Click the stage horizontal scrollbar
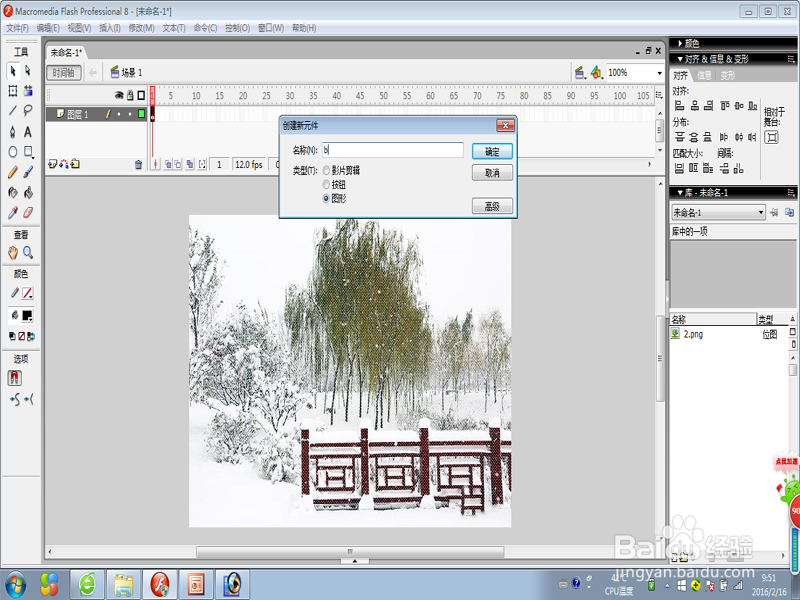Image resolution: width=800 pixels, height=600 pixels. pyautogui.click(x=350, y=552)
